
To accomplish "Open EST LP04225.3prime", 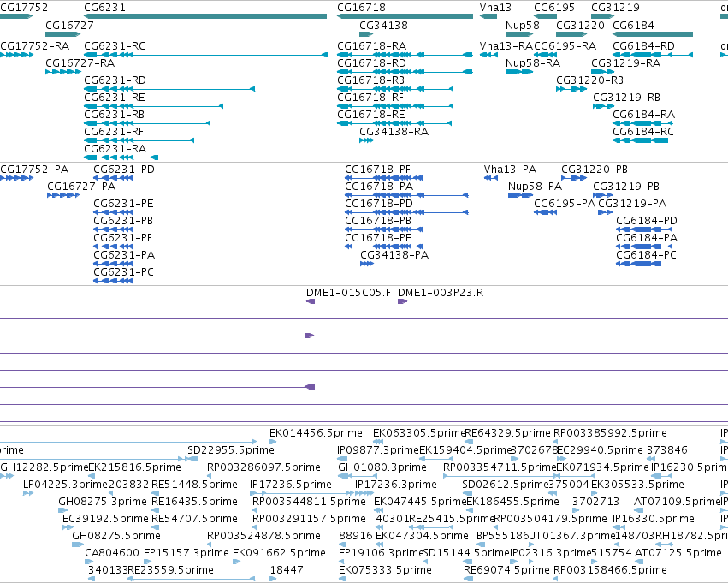I will tap(65, 485).
